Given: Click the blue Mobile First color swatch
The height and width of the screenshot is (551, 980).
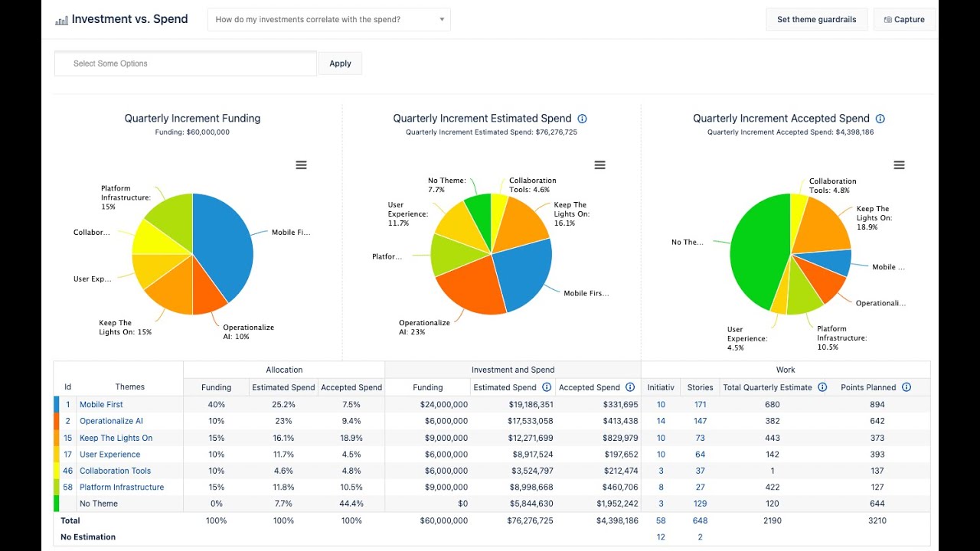Looking at the screenshot, I should 56,405.
